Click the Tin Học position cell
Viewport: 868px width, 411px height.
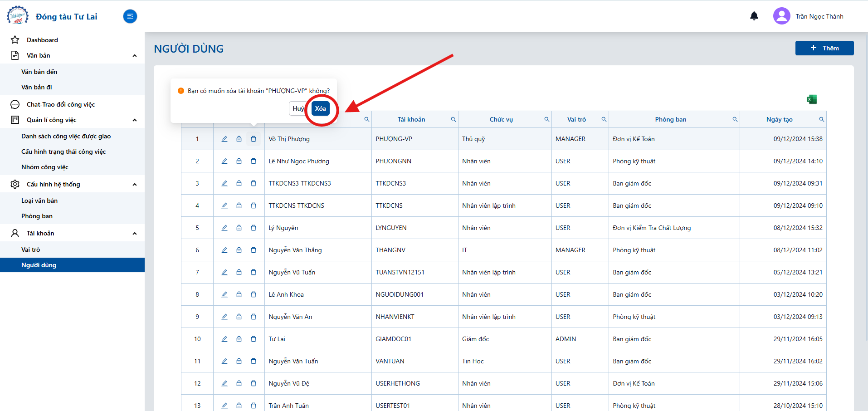tap(505, 361)
